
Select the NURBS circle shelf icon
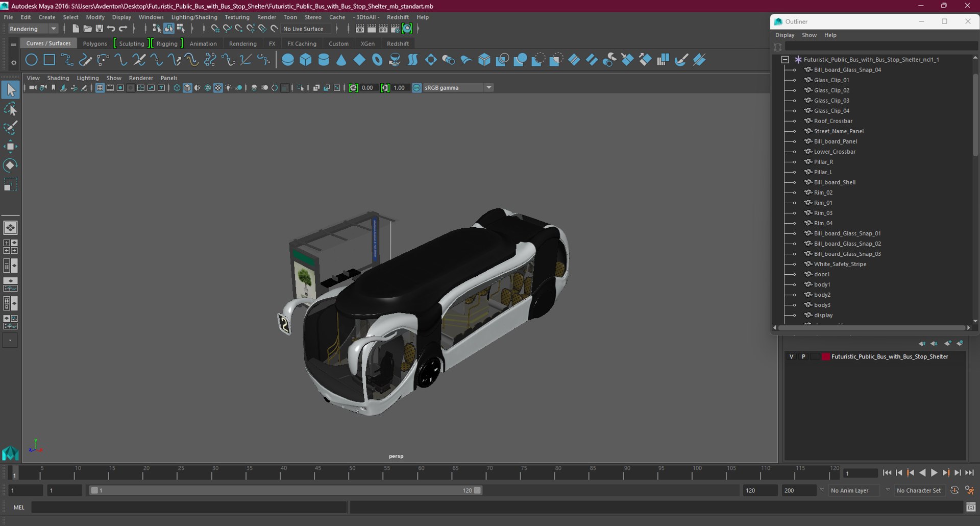[x=31, y=60]
